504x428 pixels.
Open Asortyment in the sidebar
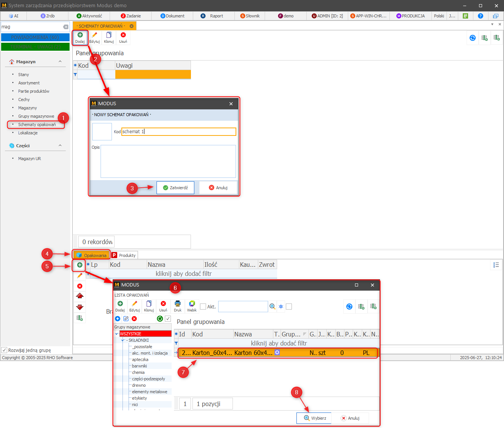[29, 83]
